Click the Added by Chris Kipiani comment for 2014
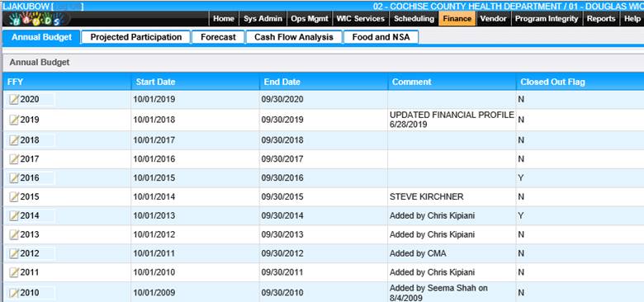Screen dimensions: 644x302 click(432, 216)
